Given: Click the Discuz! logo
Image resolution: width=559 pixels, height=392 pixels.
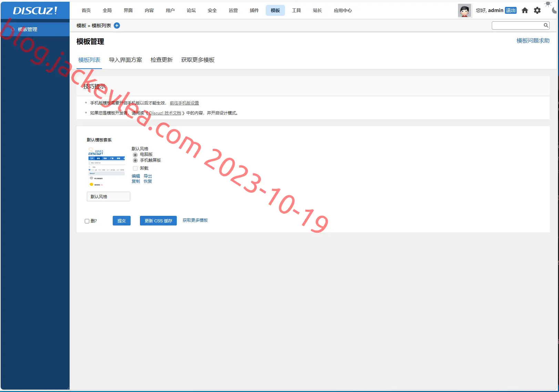Looking at the screenshot, I should click(35, 11).
